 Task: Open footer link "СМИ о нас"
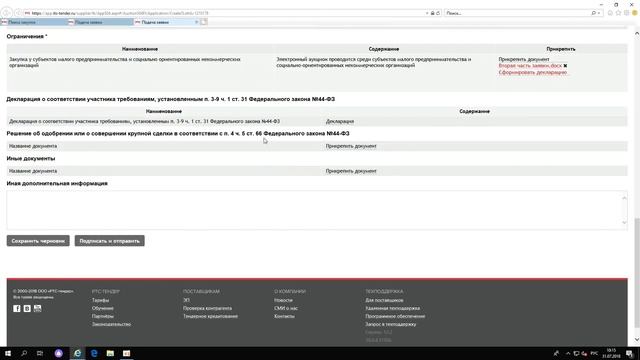(x=286, y=308)
